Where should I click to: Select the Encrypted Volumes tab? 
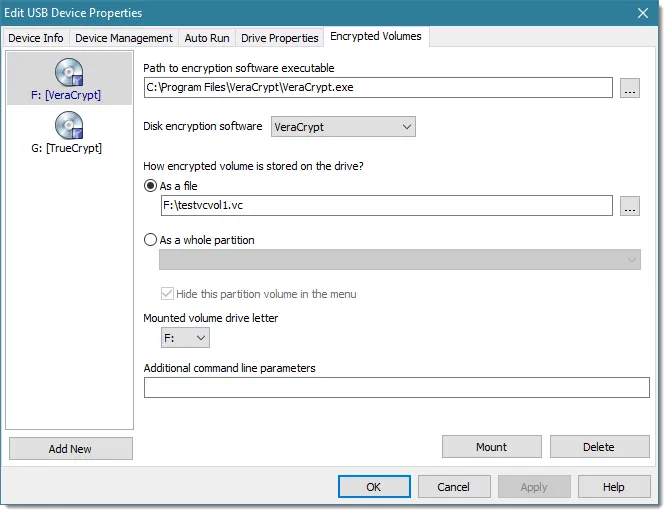376,36
